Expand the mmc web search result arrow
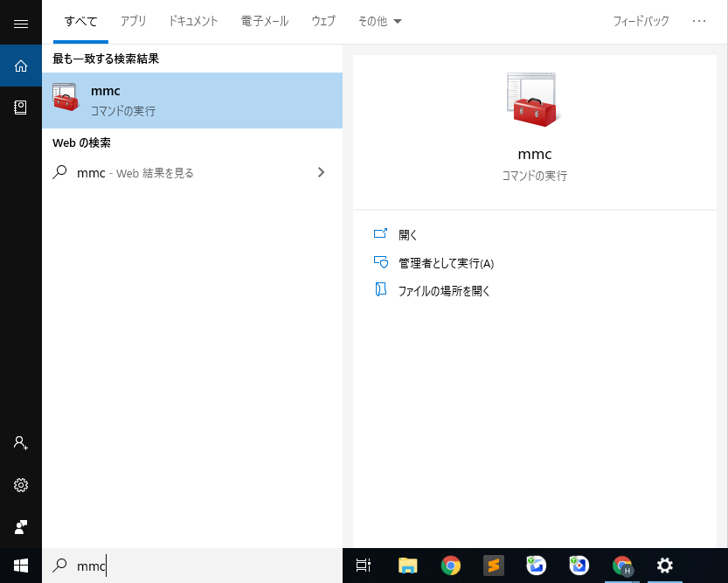728x583 pixels. 321,172
